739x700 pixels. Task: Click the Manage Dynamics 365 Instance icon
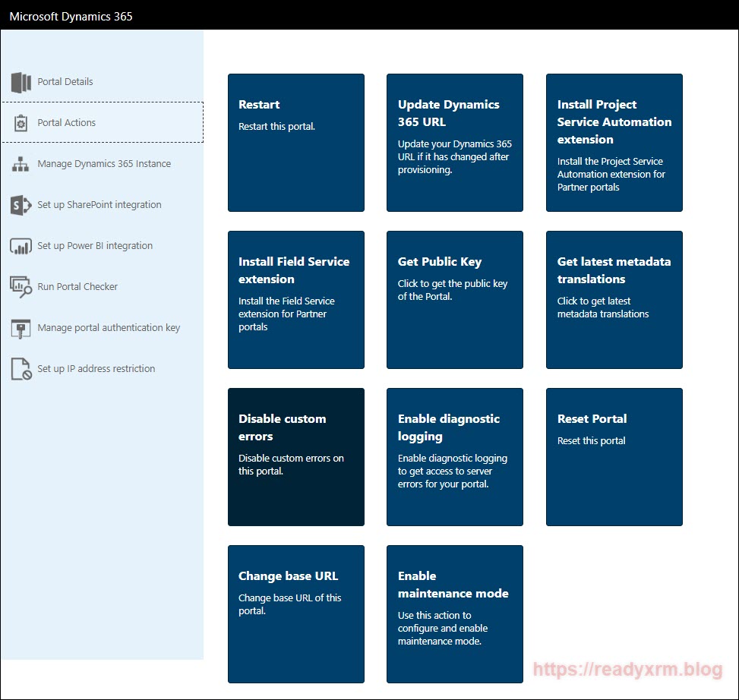point(21,164)
